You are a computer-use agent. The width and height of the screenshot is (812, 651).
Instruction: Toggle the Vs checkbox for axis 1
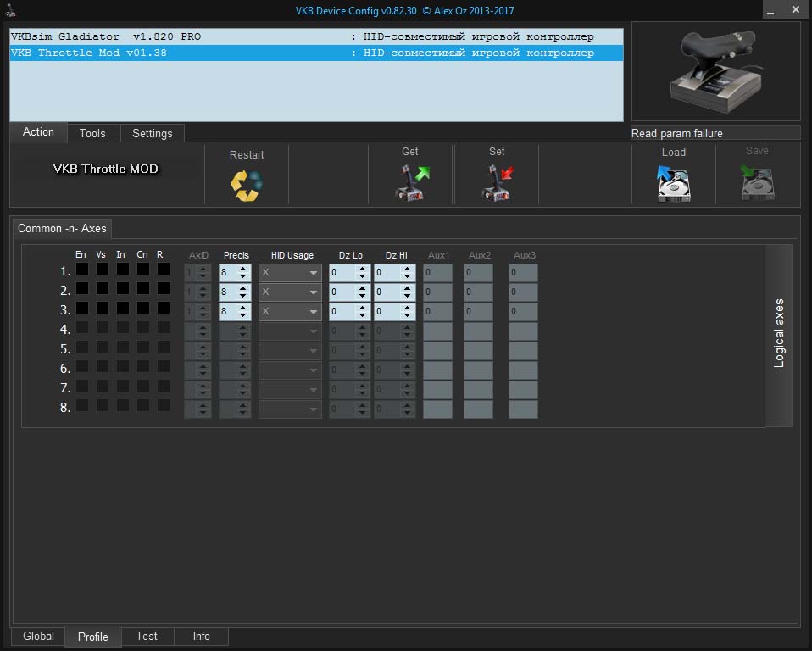(x=103, y=270)
